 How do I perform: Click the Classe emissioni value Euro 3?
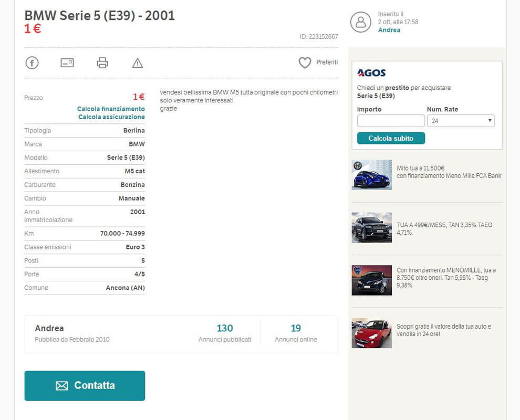pyautogui.click(x=136, y=247)
